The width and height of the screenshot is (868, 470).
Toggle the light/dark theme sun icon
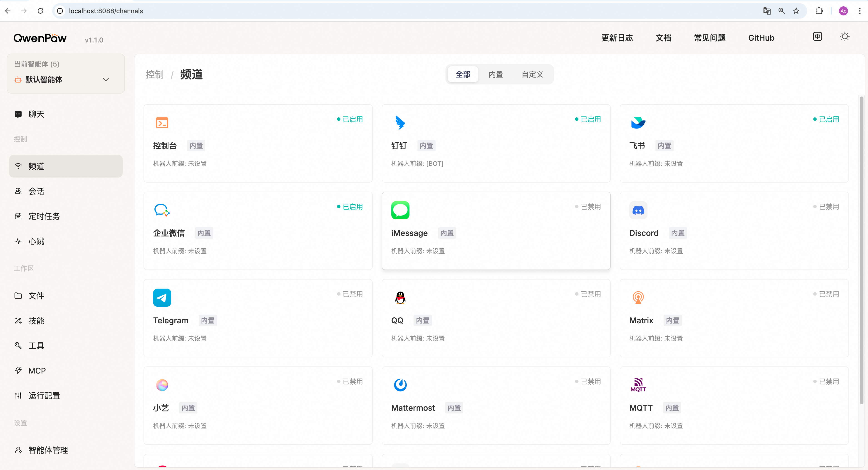tap(844, 36)
